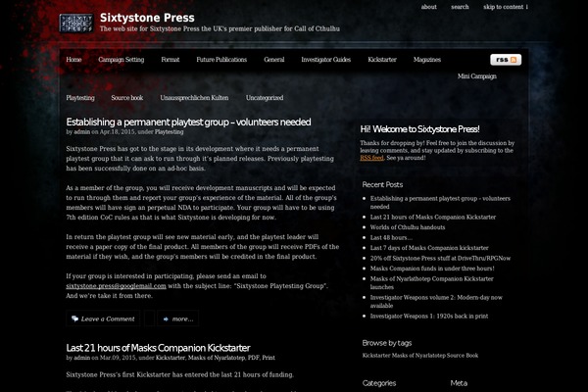Click the Categories sidebar heading
The image size is (588, 392).
click(x=379, y=383)
